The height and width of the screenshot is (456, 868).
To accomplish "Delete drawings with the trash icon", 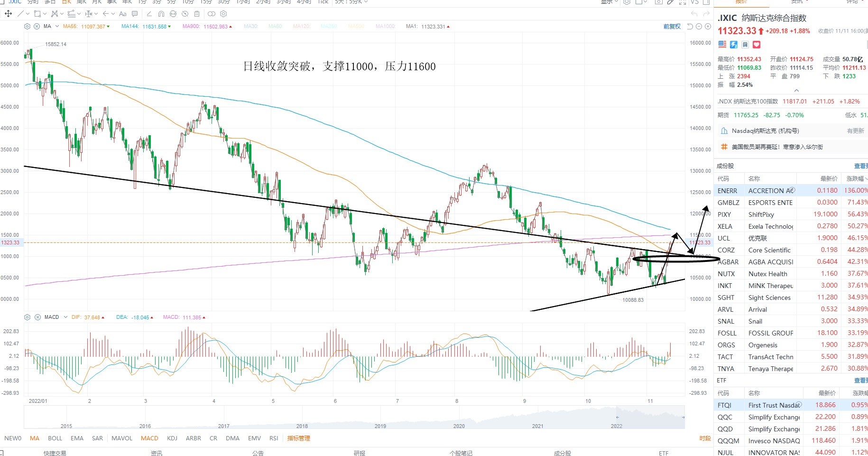I will [197, 14].
